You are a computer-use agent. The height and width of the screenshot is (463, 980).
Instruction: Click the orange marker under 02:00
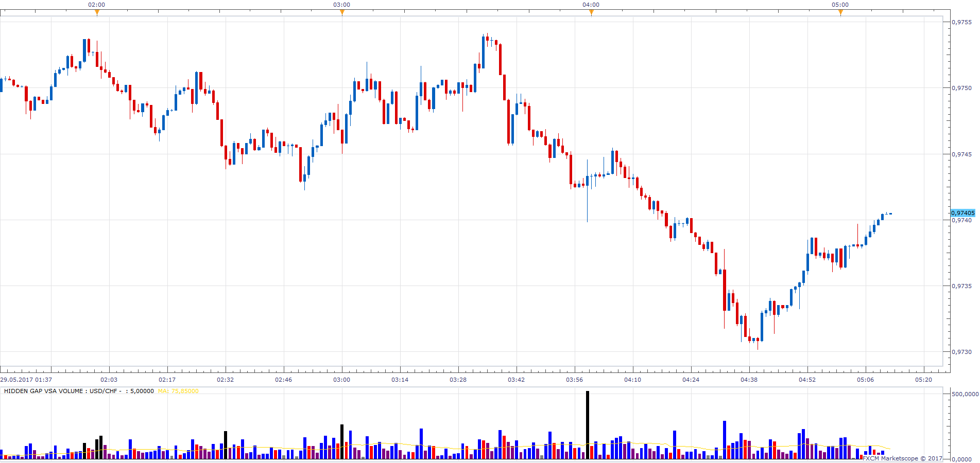coord(97,13)
